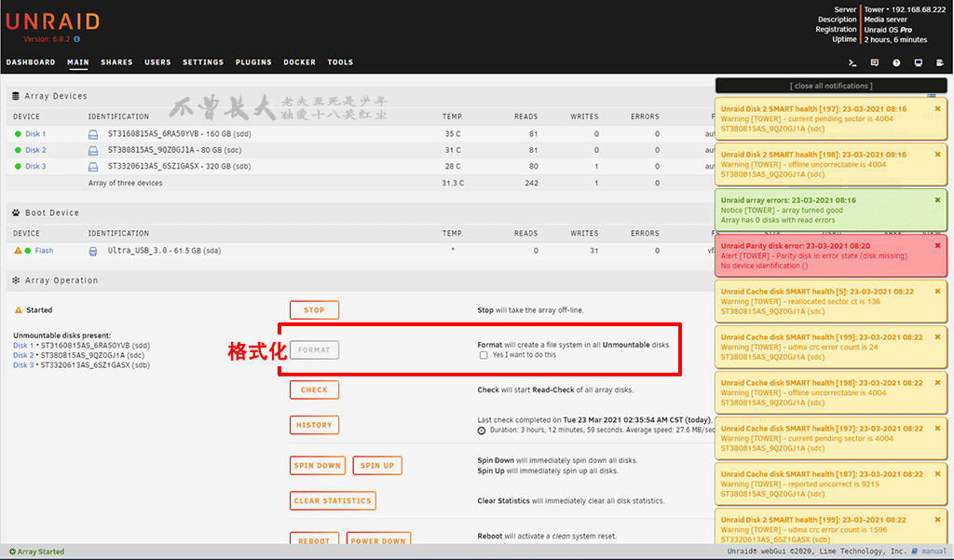Click the Power Down button
Viewport: 954px width, 560px height.
click(378, 540)
